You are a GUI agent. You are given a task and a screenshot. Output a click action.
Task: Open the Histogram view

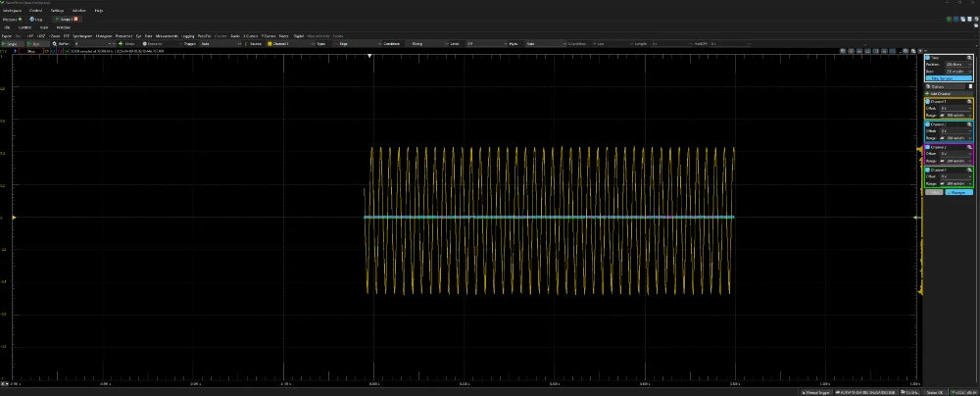pos(106,35)
